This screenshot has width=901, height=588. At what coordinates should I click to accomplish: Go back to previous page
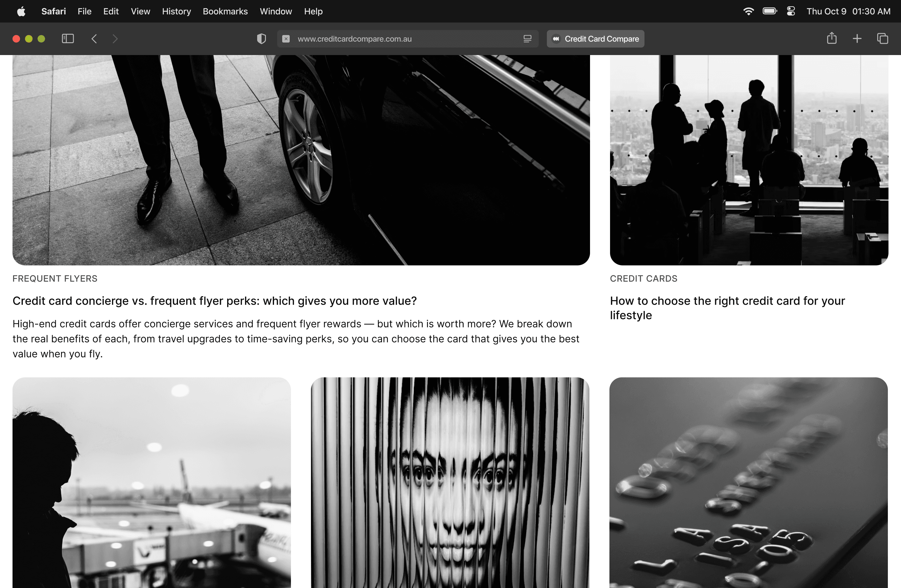(94, 38)
